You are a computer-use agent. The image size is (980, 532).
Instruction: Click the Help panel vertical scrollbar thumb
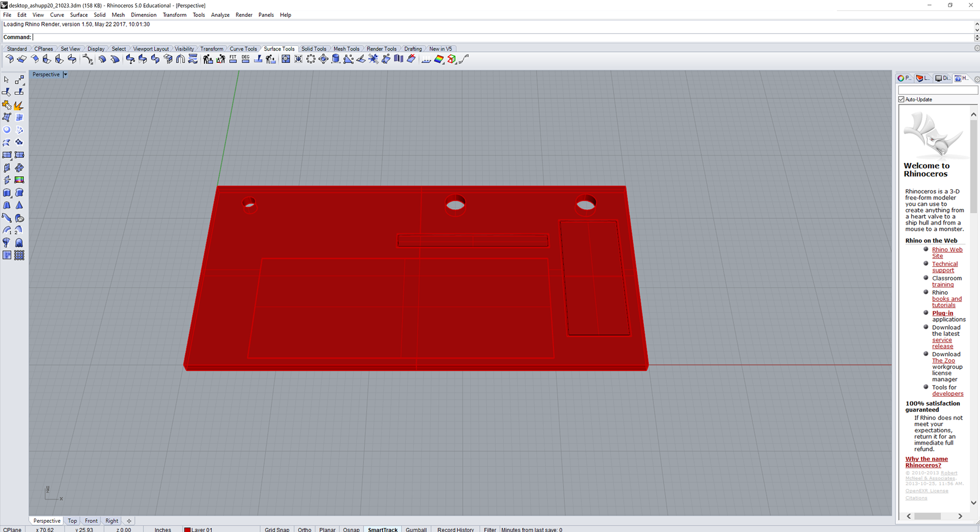pyautogui.click(x=973, y=166)
